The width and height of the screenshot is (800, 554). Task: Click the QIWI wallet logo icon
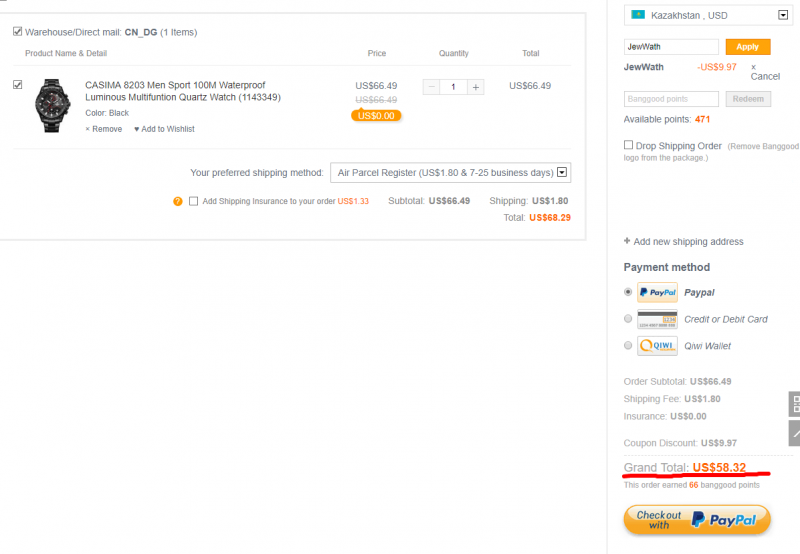pos(657,346)
